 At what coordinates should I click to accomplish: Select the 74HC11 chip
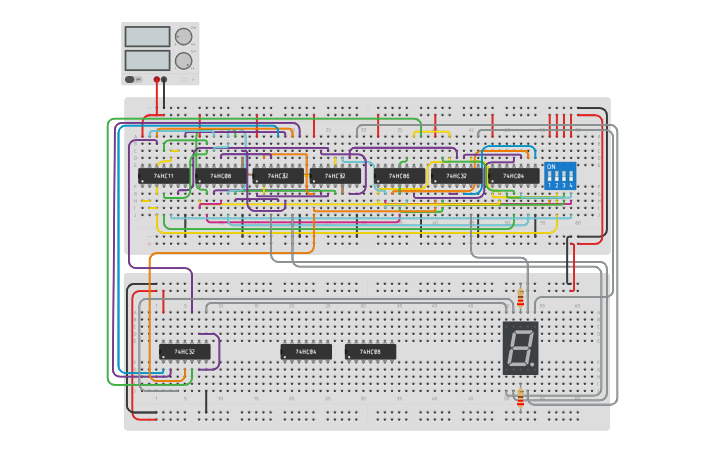tap(164, 176)
